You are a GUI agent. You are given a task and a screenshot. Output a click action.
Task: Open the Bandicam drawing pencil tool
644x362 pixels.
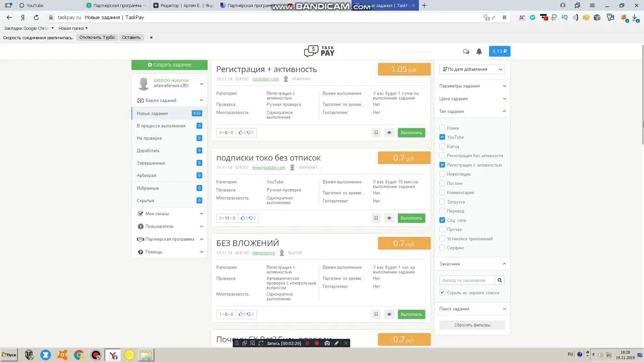click(337, 343)
